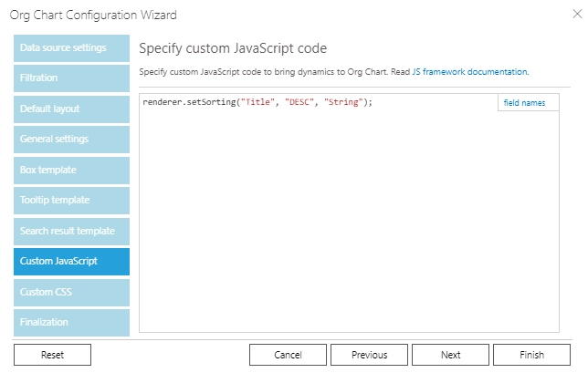Open JS framework documentation link

pos(470,71)
